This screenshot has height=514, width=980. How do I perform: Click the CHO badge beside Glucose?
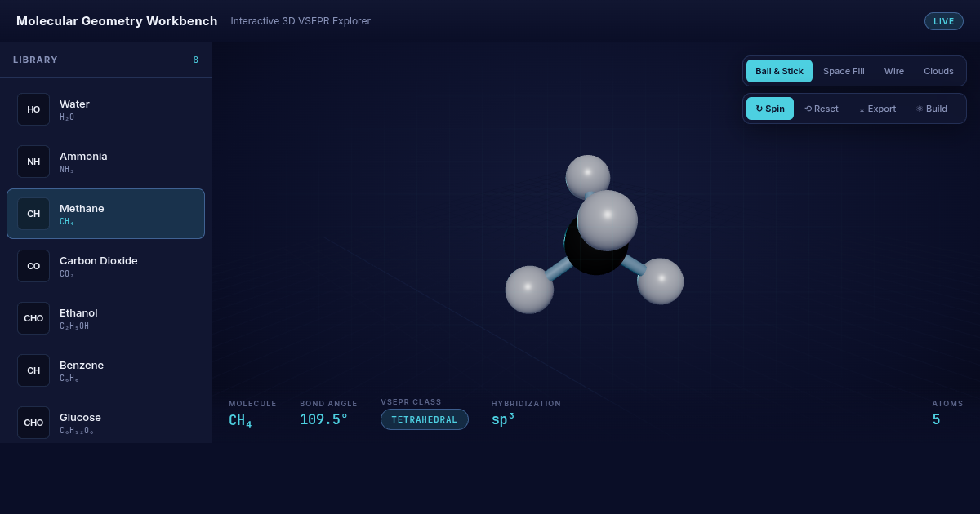tap(33, 423)
